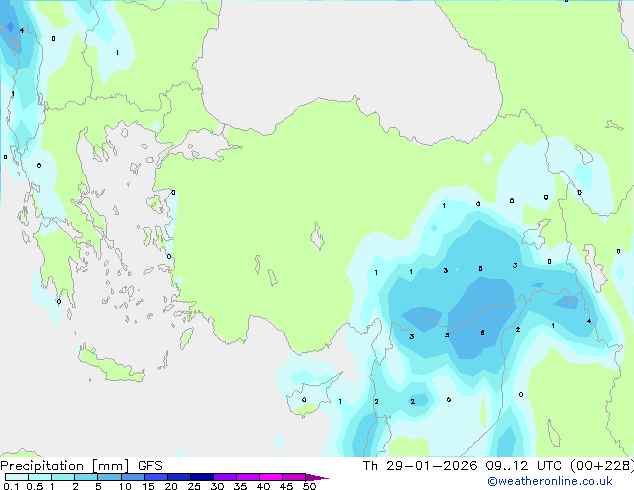Click the '10' legend scale label

click(125, 486)
